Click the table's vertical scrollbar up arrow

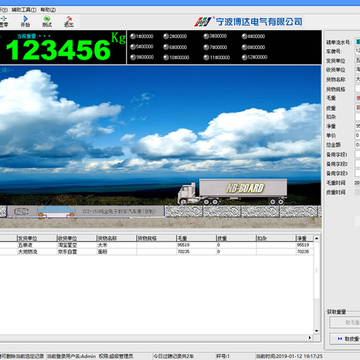317,238
